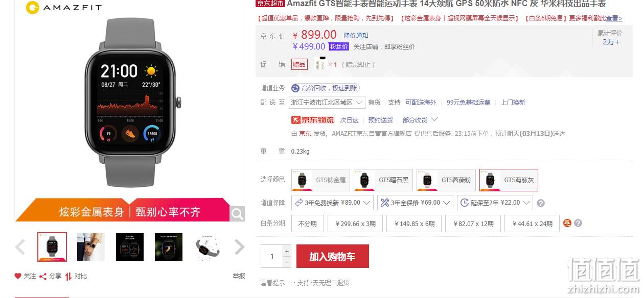Screen dimensions: 644x298
Task: Show previous thumbnails with left arrow
Action: 20,247
